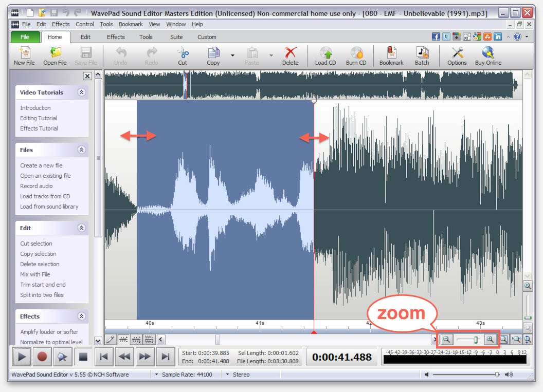
Task: Open the Paste dropdown arrow
Action: pyautogui.click(x=271, y=55)
